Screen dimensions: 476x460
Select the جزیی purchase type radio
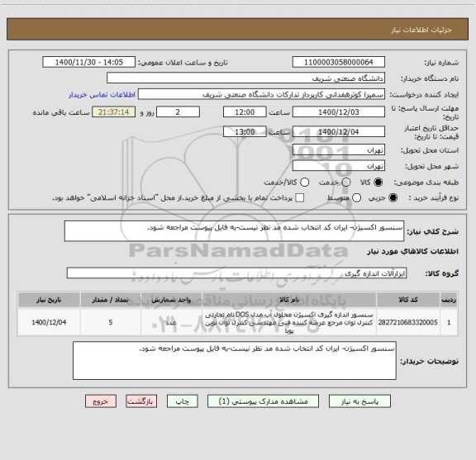tap(393, 198)
